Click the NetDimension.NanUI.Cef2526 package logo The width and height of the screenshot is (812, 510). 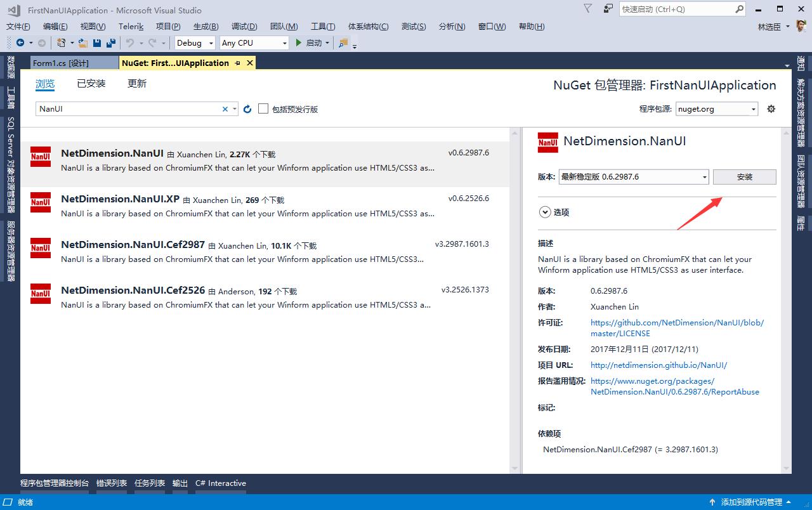pos(41,294)
